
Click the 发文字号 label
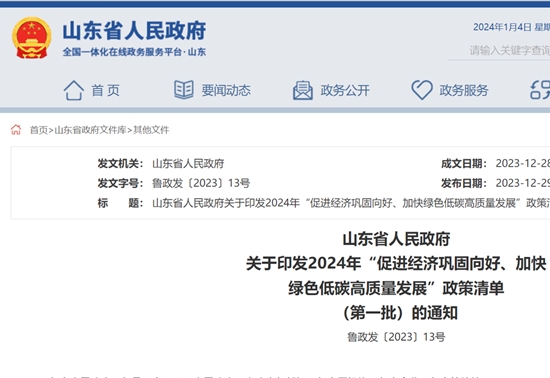pyautogui.click(x=120, y=183)
